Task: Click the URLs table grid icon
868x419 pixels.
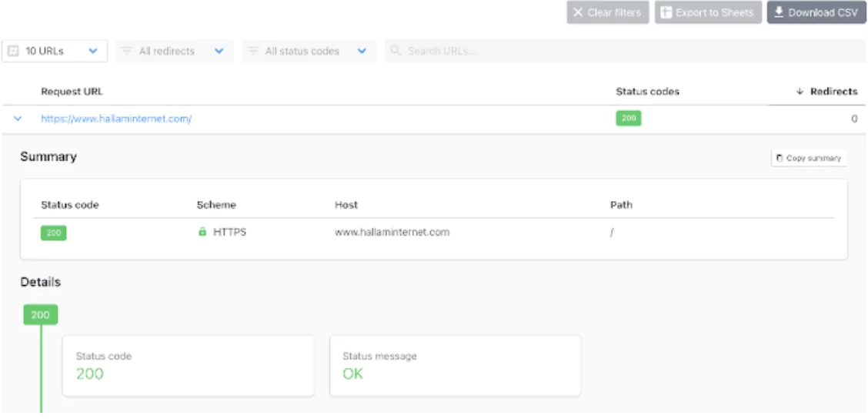Action: coord(13,51)
